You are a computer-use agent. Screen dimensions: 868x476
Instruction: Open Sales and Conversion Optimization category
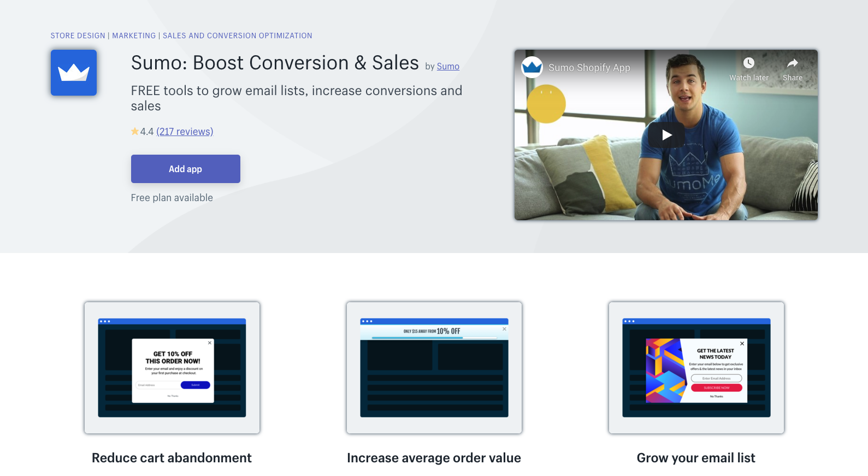click(x=238, y=36)
